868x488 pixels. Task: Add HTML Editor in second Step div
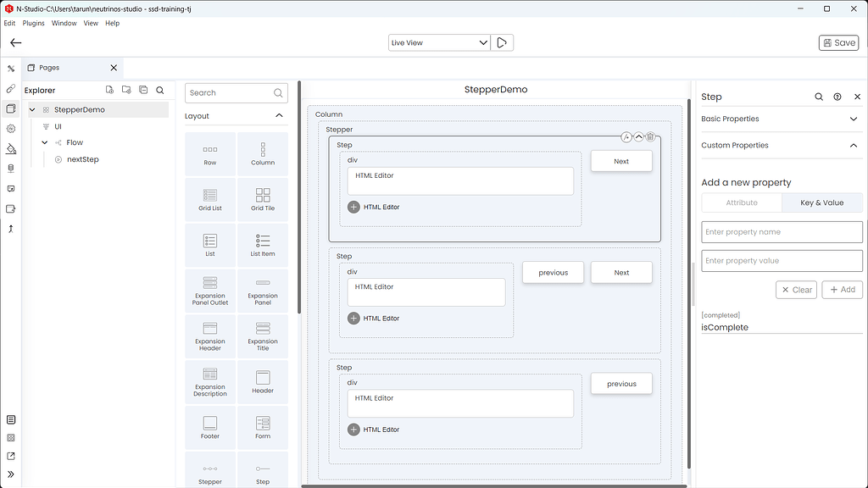[353, 319]
